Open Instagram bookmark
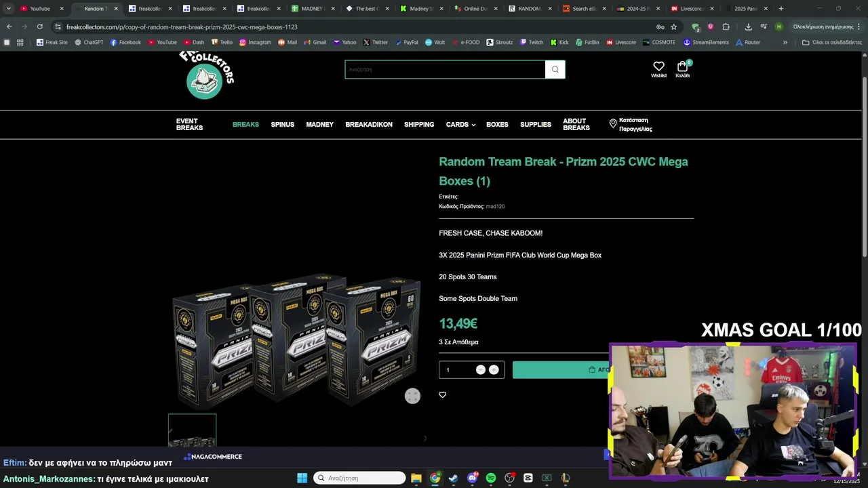Screen dimensions: 868x488 pos(255,42)
